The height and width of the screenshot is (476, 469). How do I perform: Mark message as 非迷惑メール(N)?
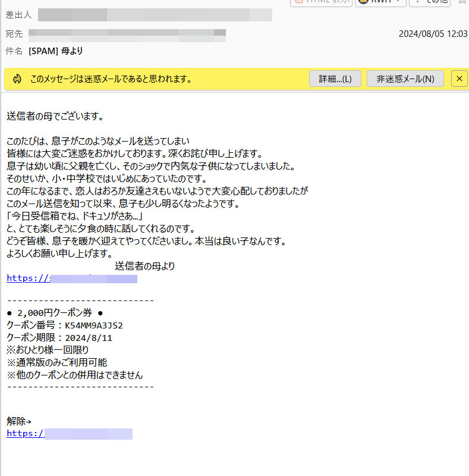coord(405,79)
